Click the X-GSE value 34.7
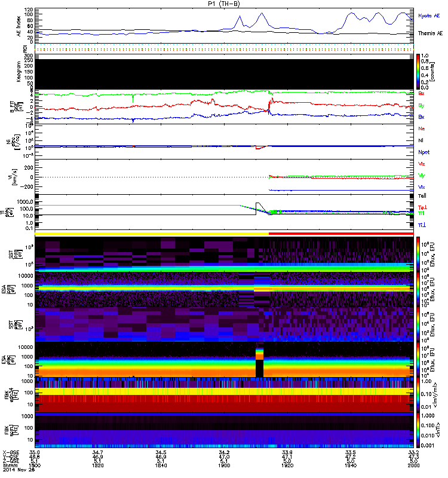Image resolution: width=448 pixels, height=478 pixels. (97, 453)
